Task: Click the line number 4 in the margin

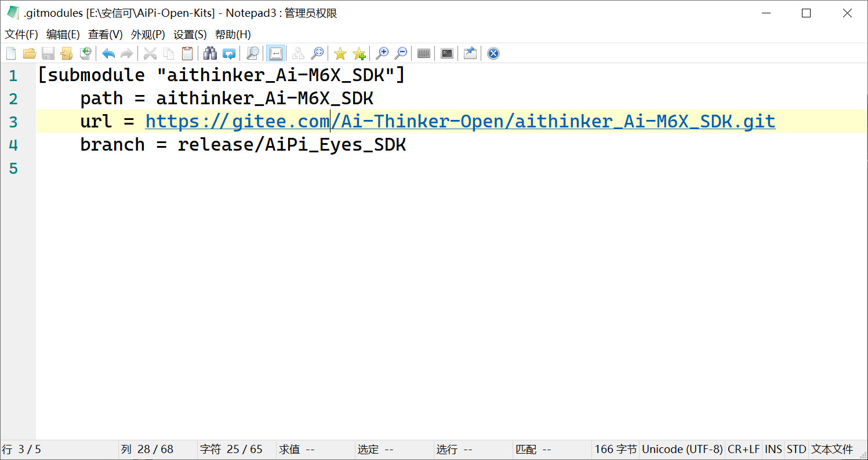Action: 13,145
